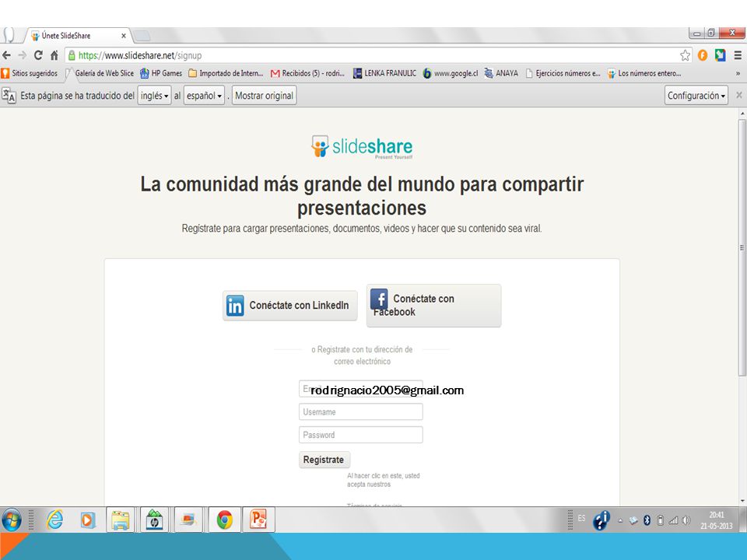The image size is (747, 560).
Task: Click the LinkedIn logo icon
Action: 235,306
